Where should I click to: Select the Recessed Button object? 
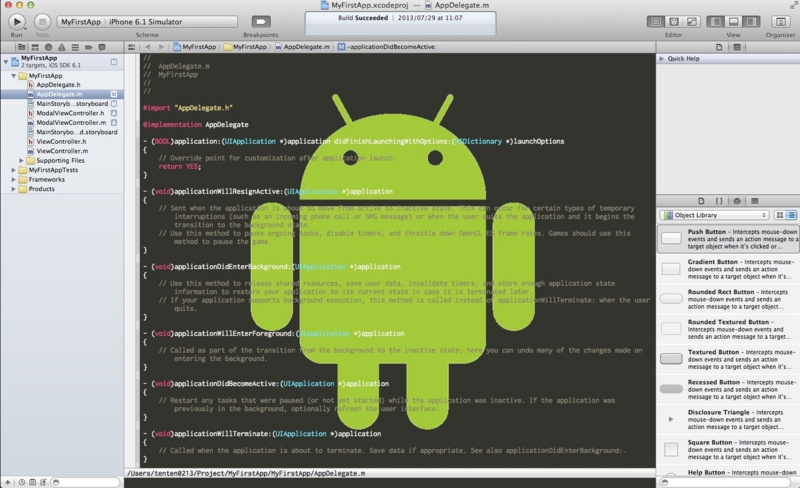[728, 389]
